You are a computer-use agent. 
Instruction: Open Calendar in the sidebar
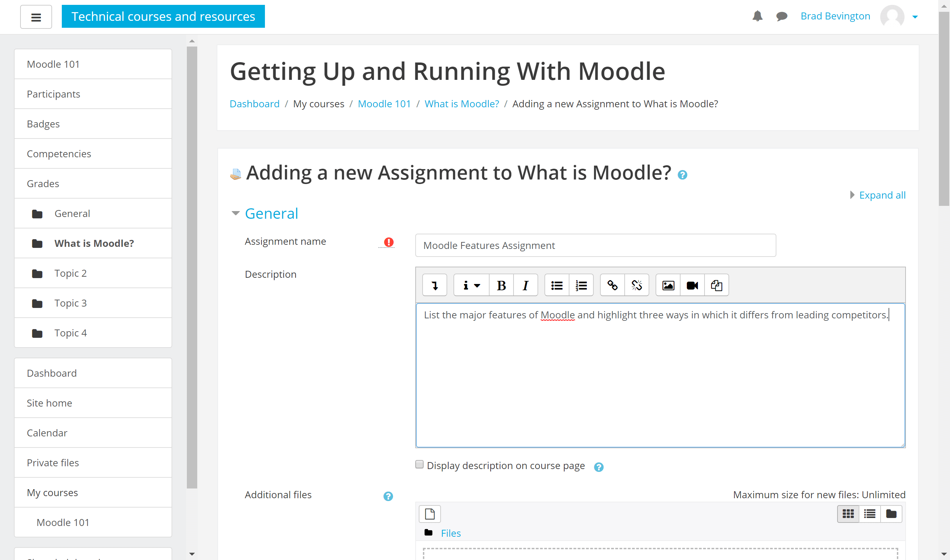(x=93, y=433)
